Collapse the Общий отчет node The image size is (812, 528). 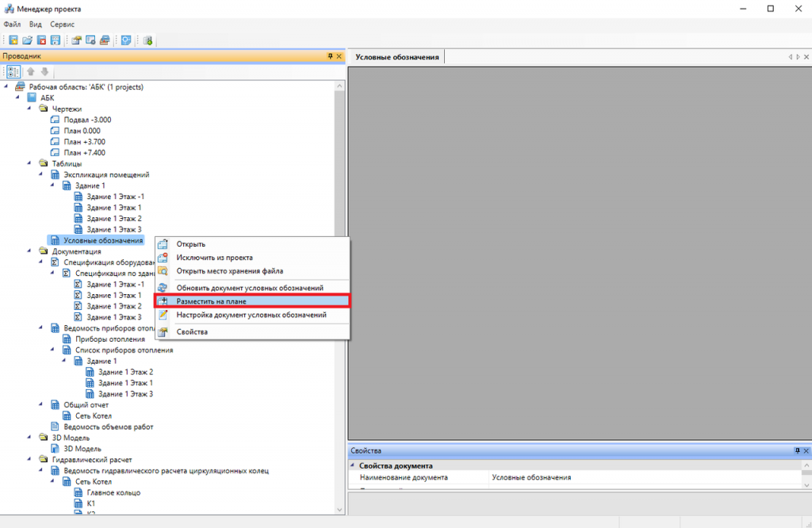[41, 404]
